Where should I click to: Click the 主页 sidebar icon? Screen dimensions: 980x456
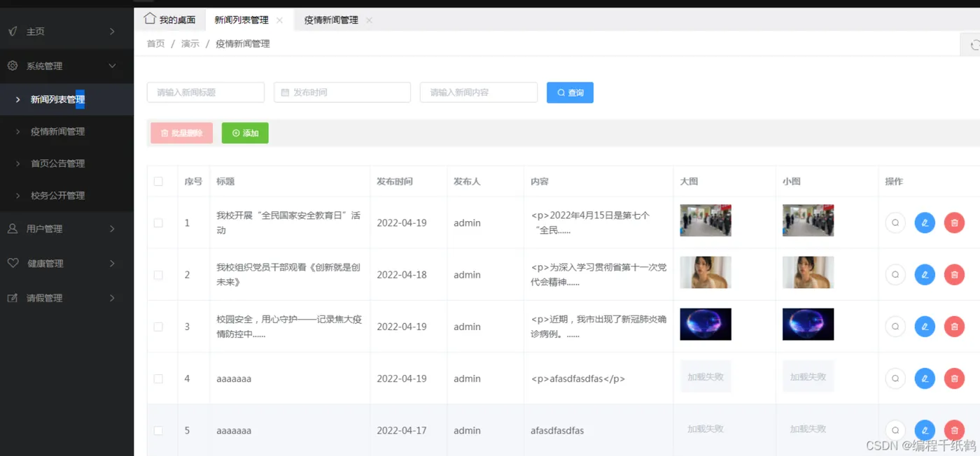pos(13,31)
